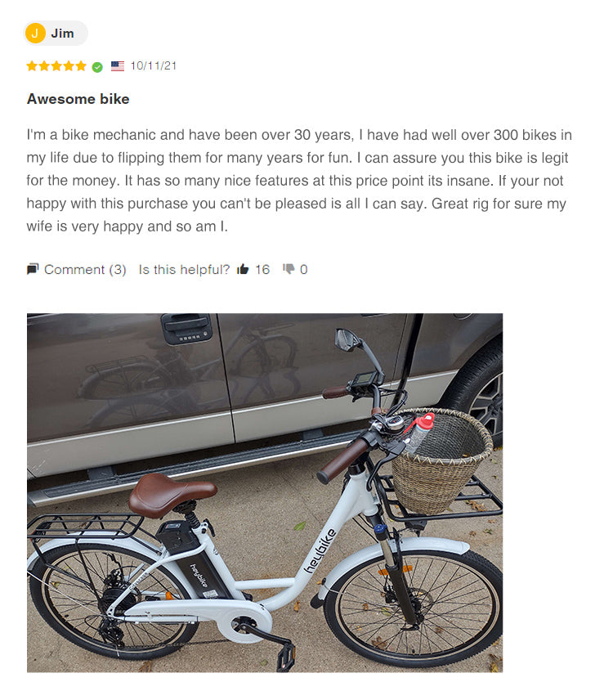Click the US flag icon
The image size is (613, 700).
[x=118, y=66]
